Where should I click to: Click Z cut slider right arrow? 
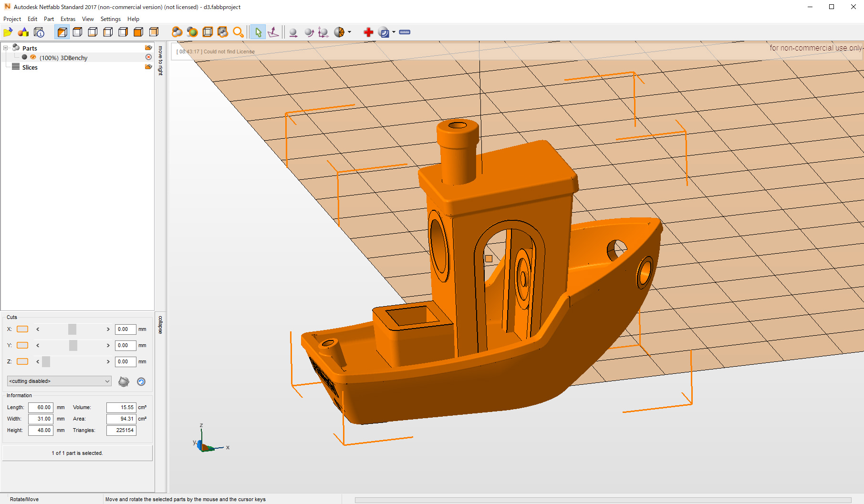coord(108,361)
